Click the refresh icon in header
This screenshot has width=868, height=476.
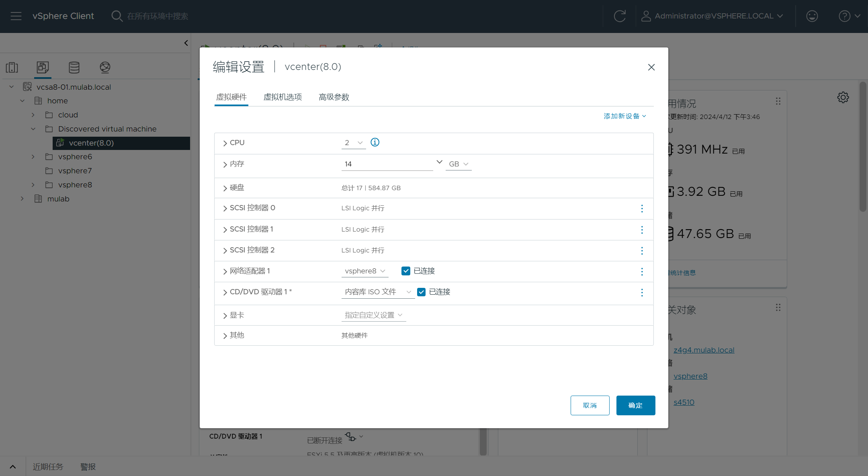pyautogui.click(x=620, y=16)
